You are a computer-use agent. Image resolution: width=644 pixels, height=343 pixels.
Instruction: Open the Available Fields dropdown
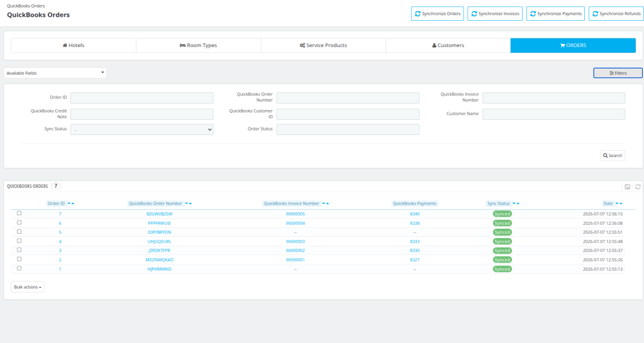tap(55, 73)
